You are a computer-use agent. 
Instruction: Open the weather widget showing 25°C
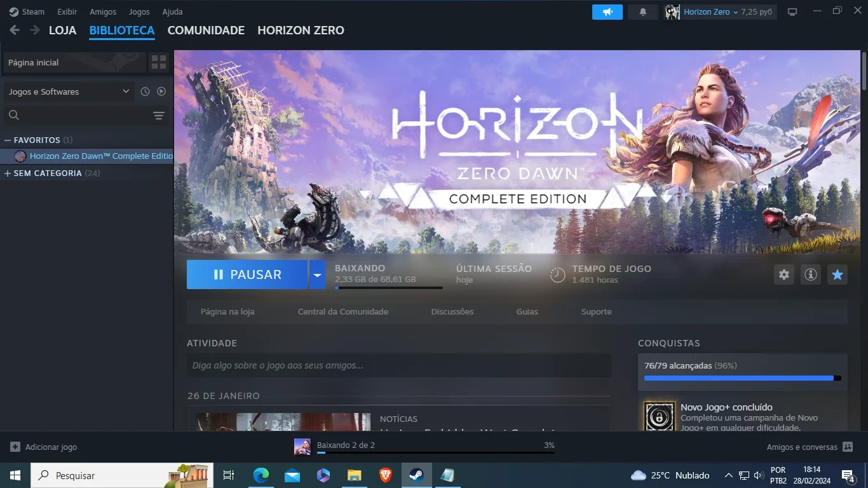(x=670, y=475)
